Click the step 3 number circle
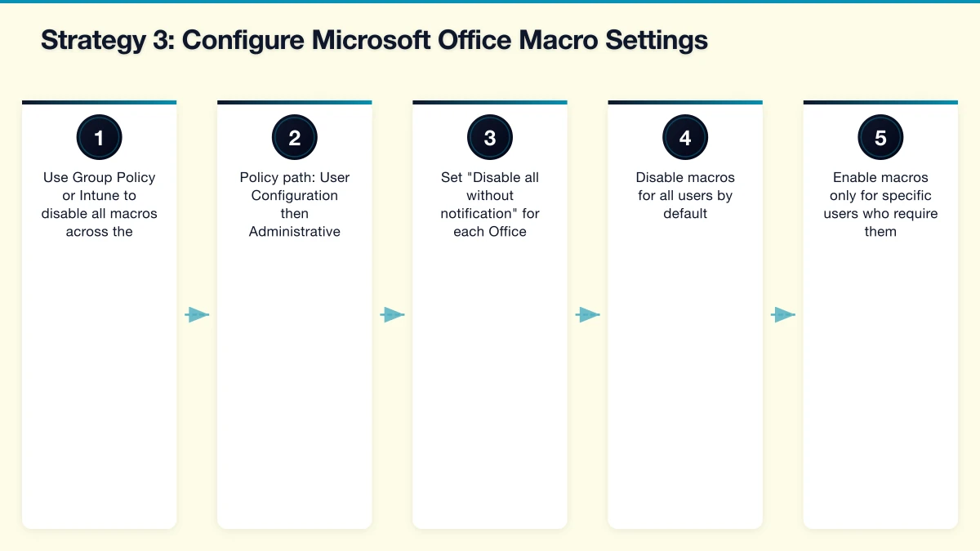 pyautogui.click(x=490, y=137)
